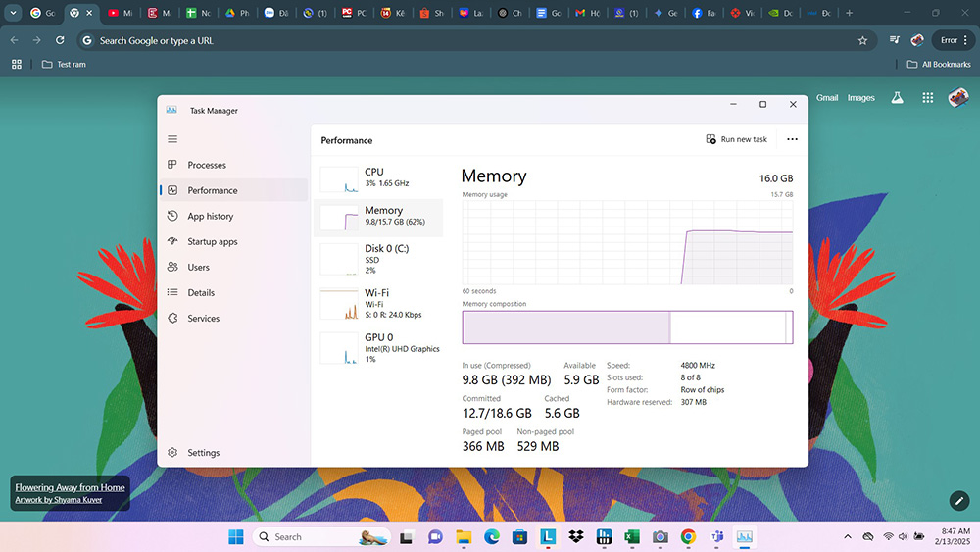Open the Chrome profile avatar in toolbar
This screenshot has height=552, width=980.
point(917,40)
